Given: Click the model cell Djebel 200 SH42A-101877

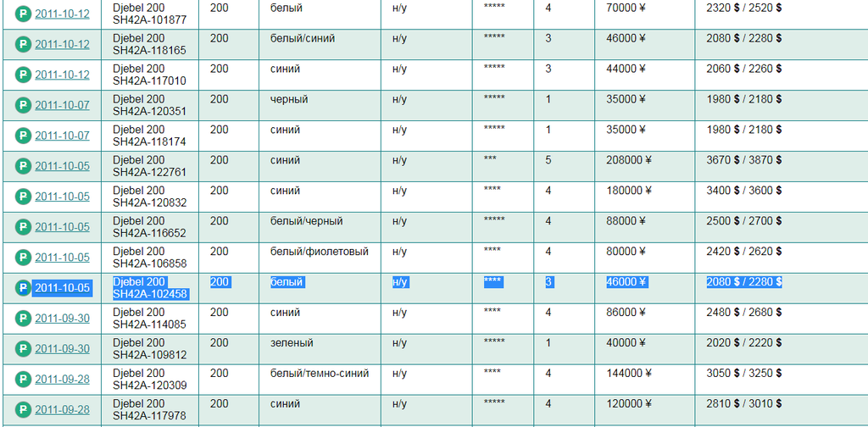Looking at the screenshot, I should click(149, 14).
